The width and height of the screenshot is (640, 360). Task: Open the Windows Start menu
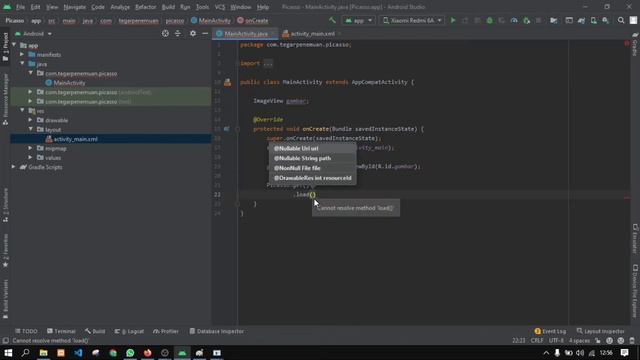tap(8, 353)
